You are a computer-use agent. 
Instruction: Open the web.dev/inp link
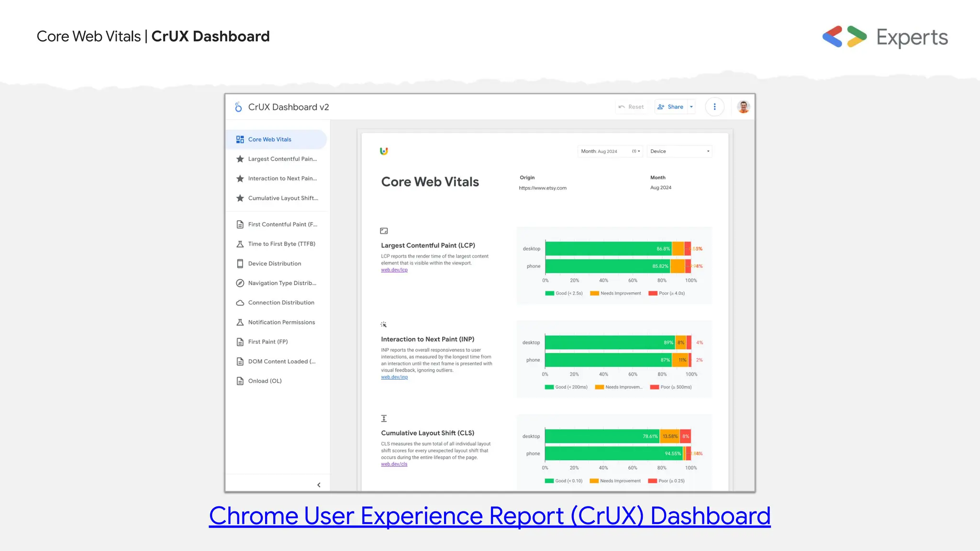click(x=394, y=377)
